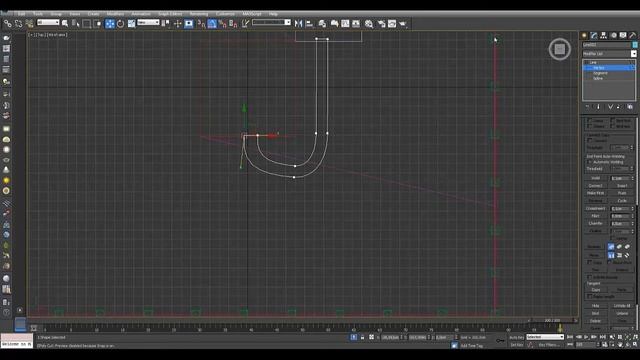Toggle Spinner Snap in main toolbar
640x360 pixels.
pyautogui.click(x=233, y=24)
